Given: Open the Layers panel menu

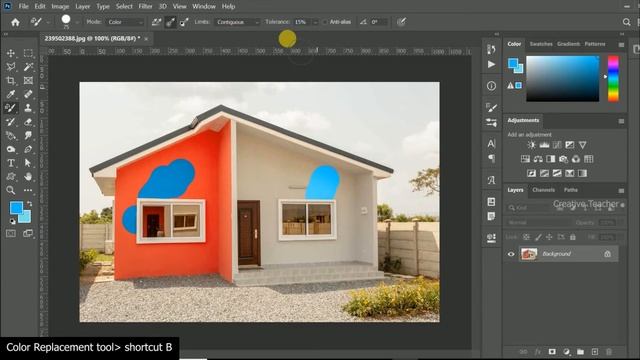Looking at the screenshot, I should [x=621, y=191].
